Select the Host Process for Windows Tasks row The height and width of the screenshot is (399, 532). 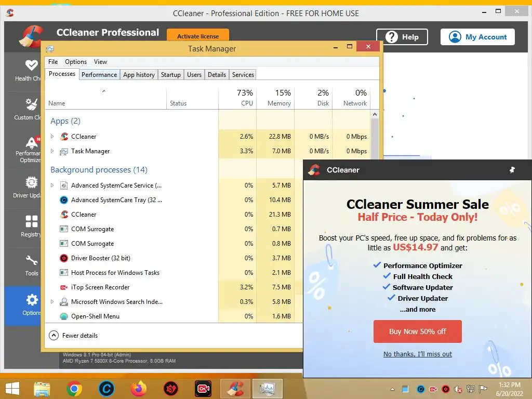174,273
